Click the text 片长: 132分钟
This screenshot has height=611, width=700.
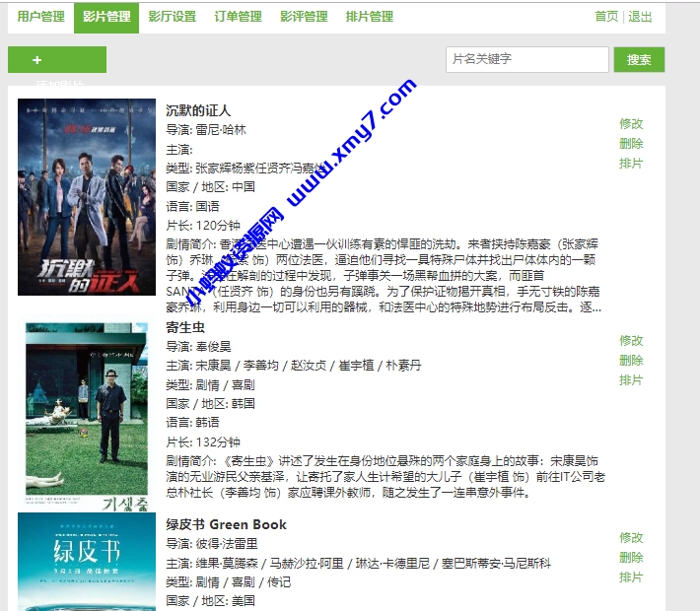tap(203, 441)
